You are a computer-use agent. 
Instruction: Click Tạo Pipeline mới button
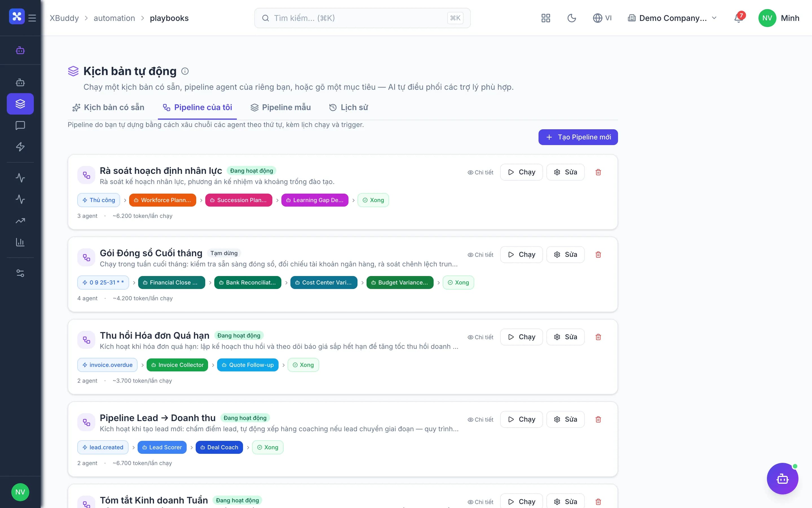pyautogui.click(x=578, y=137)
